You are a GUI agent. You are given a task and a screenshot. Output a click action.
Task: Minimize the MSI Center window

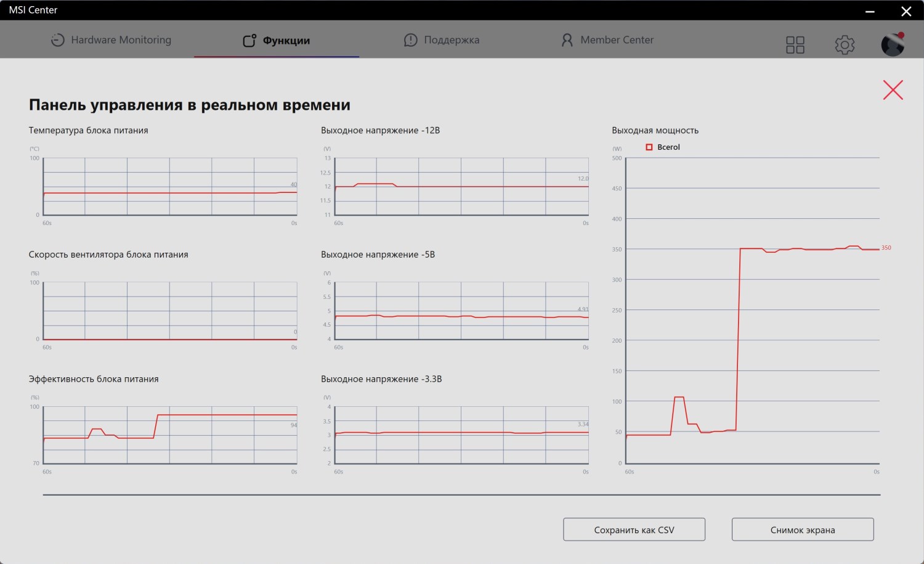[x=870, y=11]
